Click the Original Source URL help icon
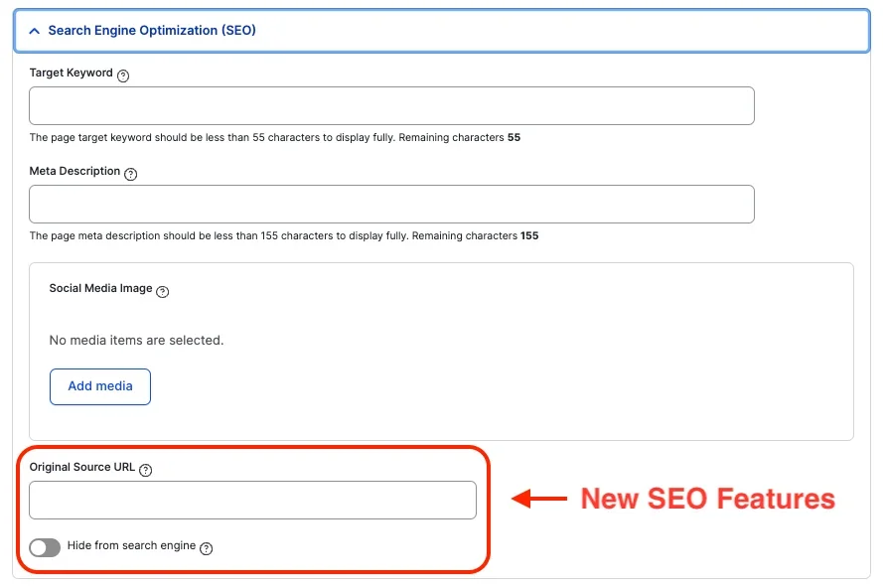Viewport: 883px width, 588px height. [x=145, y=470]
